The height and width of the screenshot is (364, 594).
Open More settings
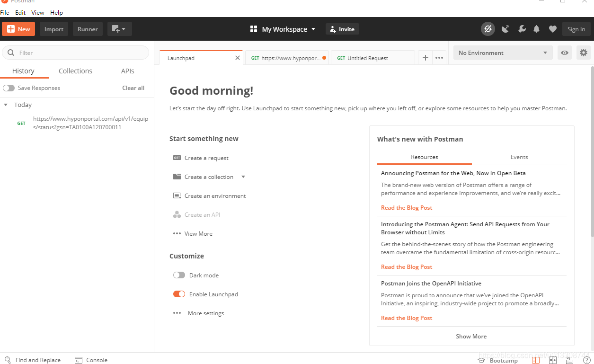point(206,313)
